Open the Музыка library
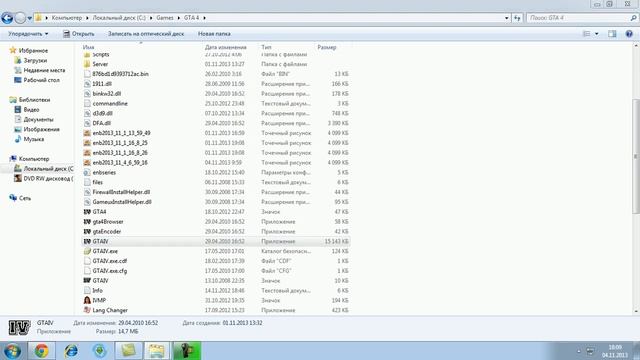Image resolution: width=640 pixels, height=360 pixels. coord(33,139)
